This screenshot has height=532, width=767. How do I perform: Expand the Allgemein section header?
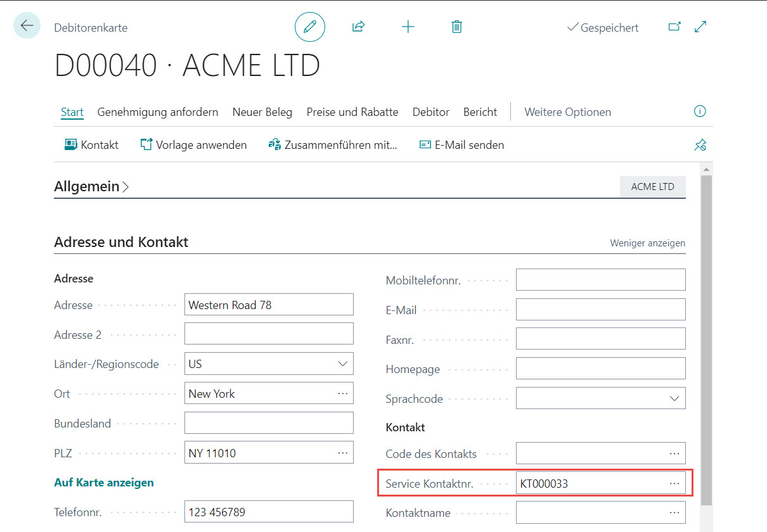point(91,186)
